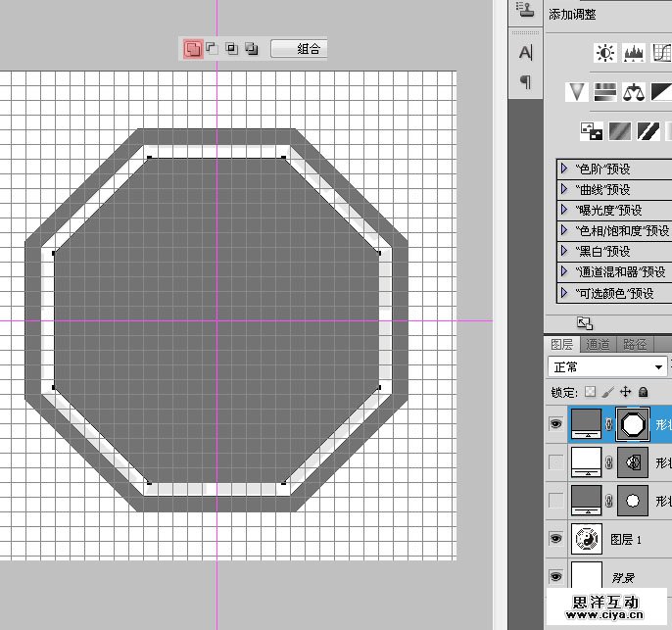Viewport: 672px width, 630px height.
Task: Click the 組合 button
Action: [299, 48]
